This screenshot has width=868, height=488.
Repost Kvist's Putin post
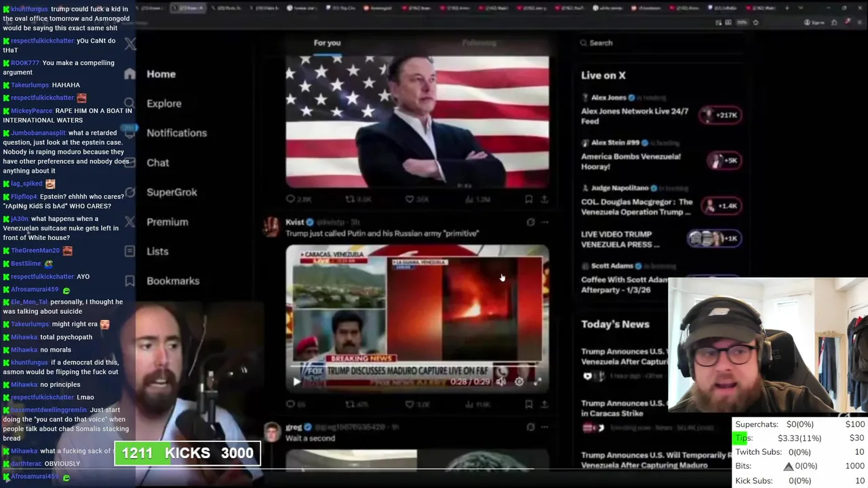[x=357, y=405]
